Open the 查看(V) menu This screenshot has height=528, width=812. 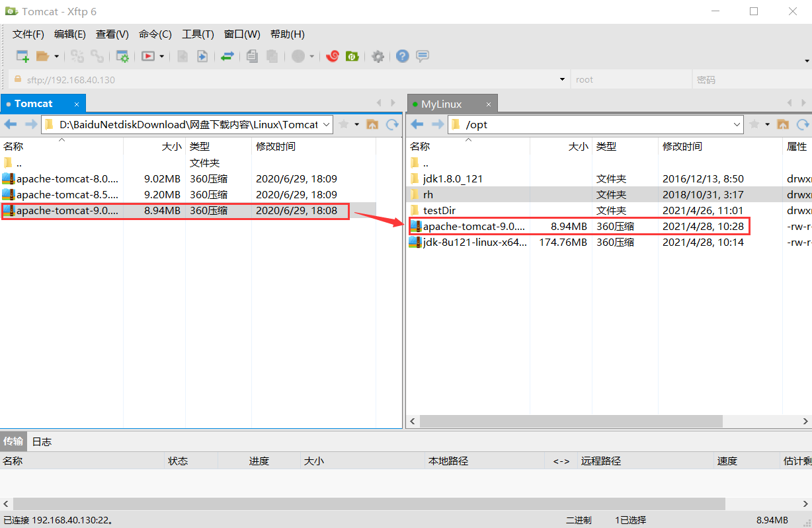[x=112, y=34]
